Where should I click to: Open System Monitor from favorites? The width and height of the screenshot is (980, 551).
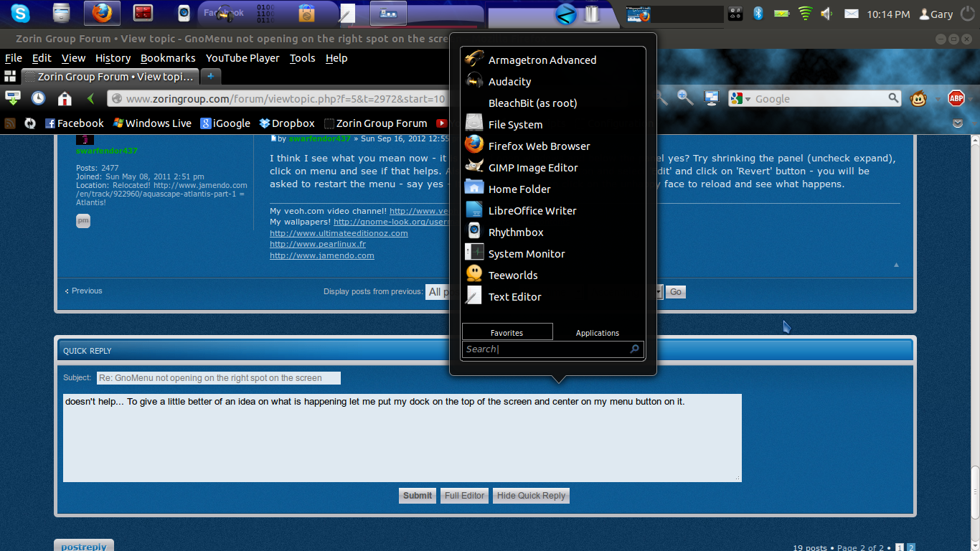(526, 254)
